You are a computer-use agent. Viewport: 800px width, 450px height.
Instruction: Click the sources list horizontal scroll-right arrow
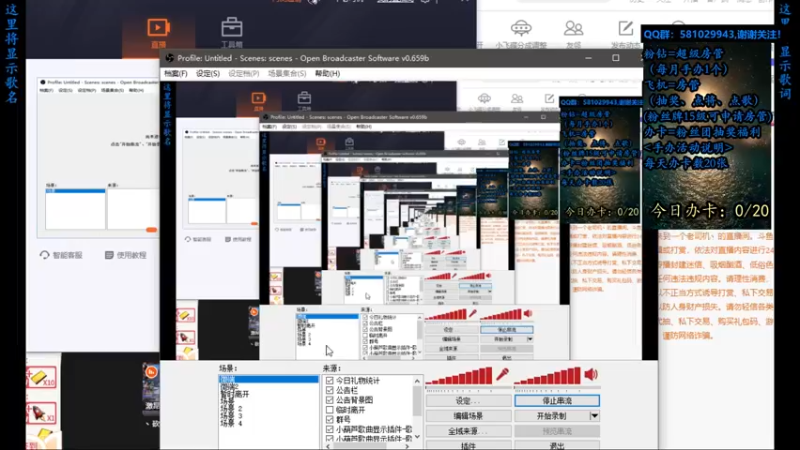[x=407, y=446]
